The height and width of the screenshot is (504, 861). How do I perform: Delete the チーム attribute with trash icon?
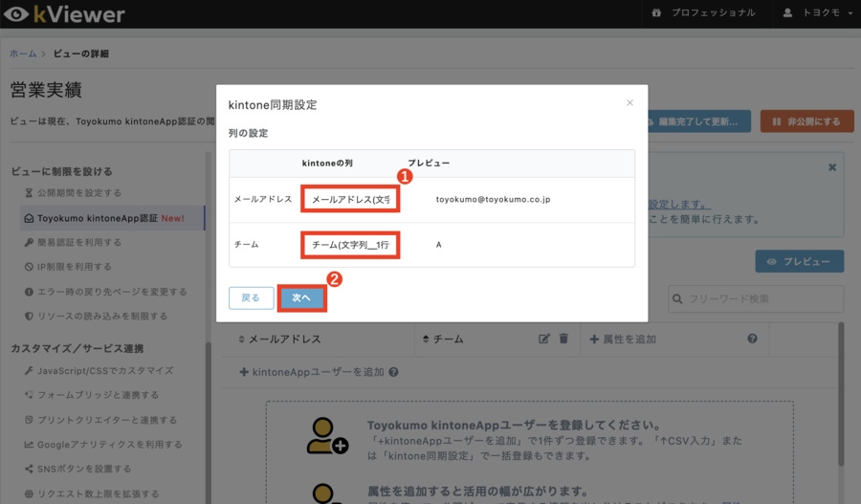tap(563, 339)
